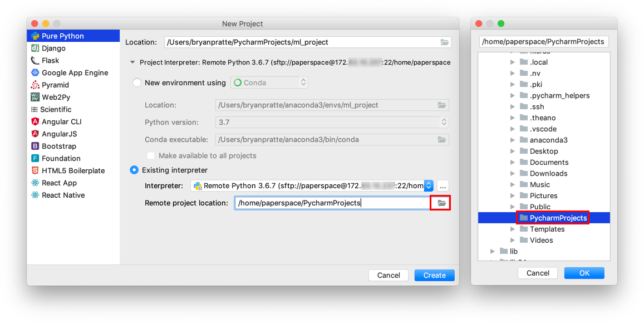644x323 pixels.
Task: Click the Location field browse folder icon
Action: [444, 42]
